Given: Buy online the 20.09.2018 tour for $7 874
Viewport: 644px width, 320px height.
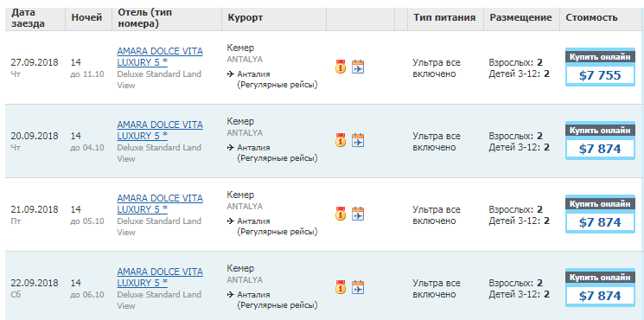Looking at the screenshot, I should click(600, 140).
